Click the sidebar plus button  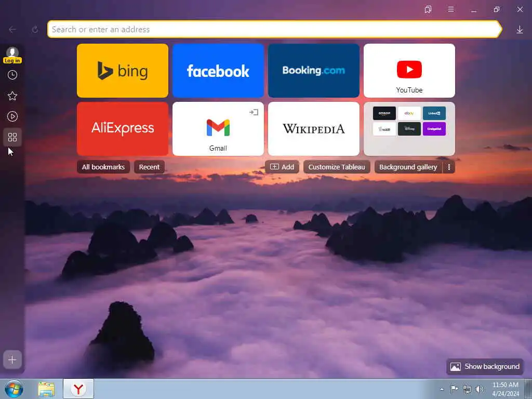click(x=12, y=360)
